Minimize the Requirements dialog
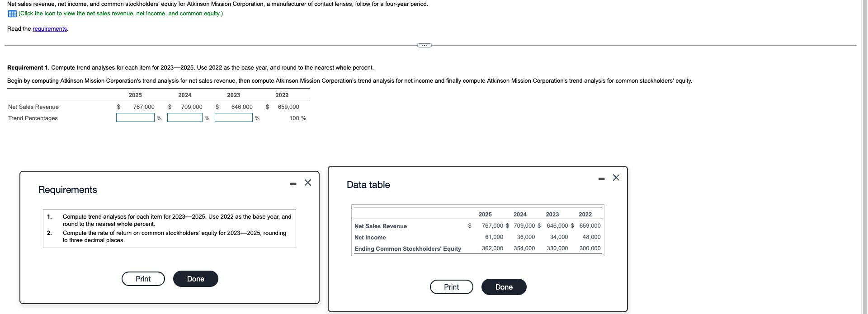This screenshot has height=314, width=868. (x=293, y=183)
